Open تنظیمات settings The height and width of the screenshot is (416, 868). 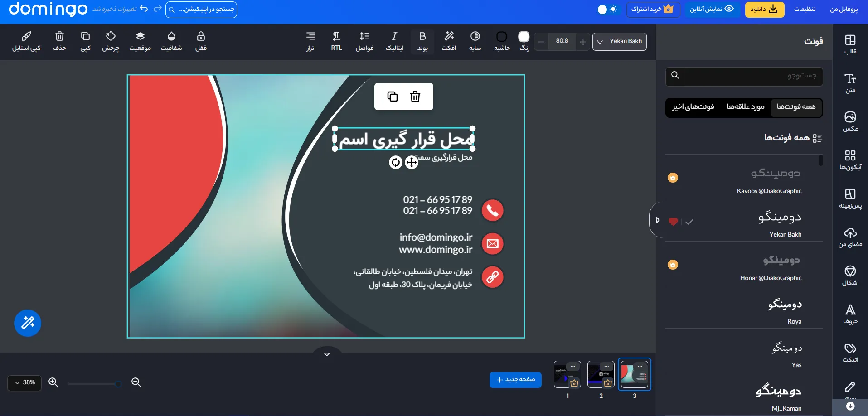point(805,9)
